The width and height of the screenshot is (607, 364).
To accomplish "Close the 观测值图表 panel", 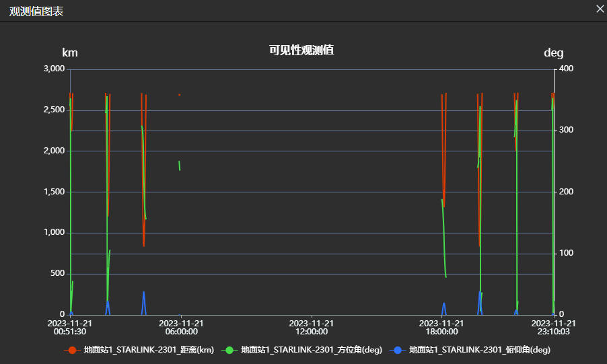I will (600, 9).
